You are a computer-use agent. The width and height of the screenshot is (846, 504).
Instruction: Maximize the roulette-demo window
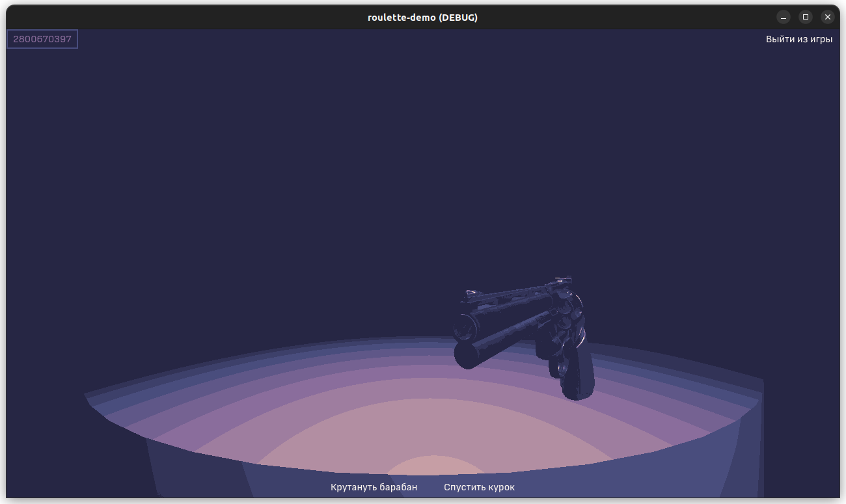coord(806,17)
